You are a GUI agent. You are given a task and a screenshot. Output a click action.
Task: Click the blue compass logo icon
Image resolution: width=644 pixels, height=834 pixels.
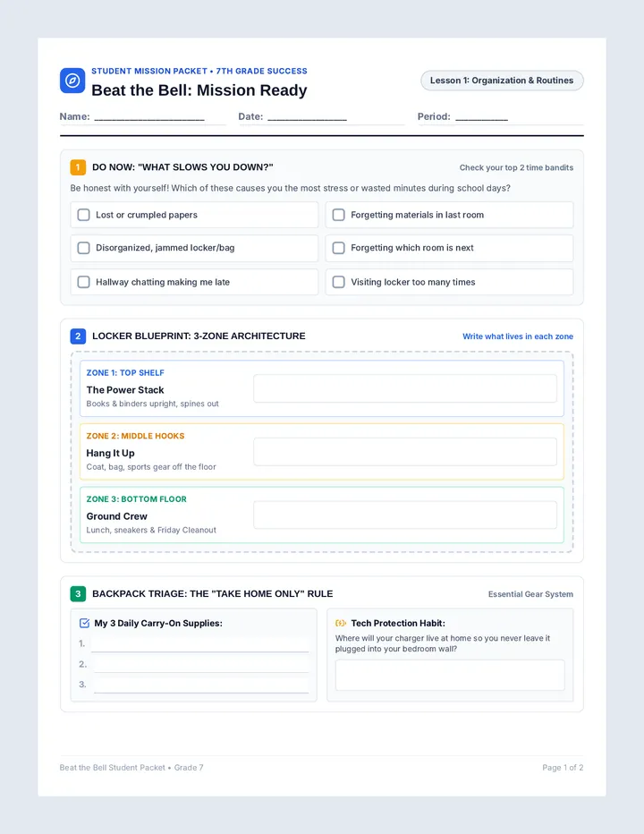(x=72, y=81)
